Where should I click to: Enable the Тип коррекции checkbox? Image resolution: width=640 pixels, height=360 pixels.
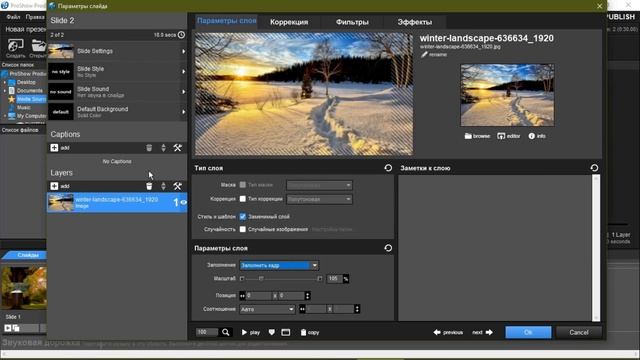(243, 199)
